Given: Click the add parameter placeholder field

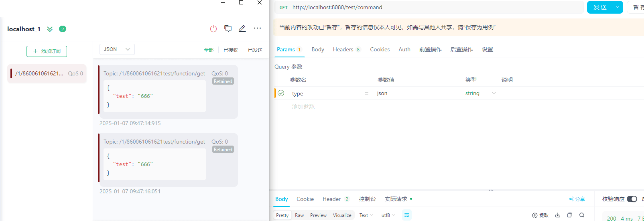Looking at the screenshot, I should pyautogui.click(x=303, y=106).
